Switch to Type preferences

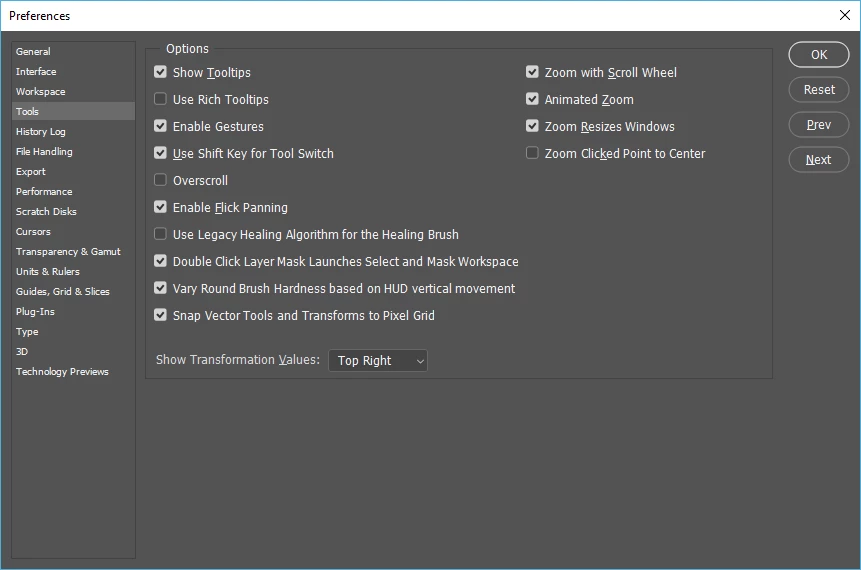(x=73, y=332)
